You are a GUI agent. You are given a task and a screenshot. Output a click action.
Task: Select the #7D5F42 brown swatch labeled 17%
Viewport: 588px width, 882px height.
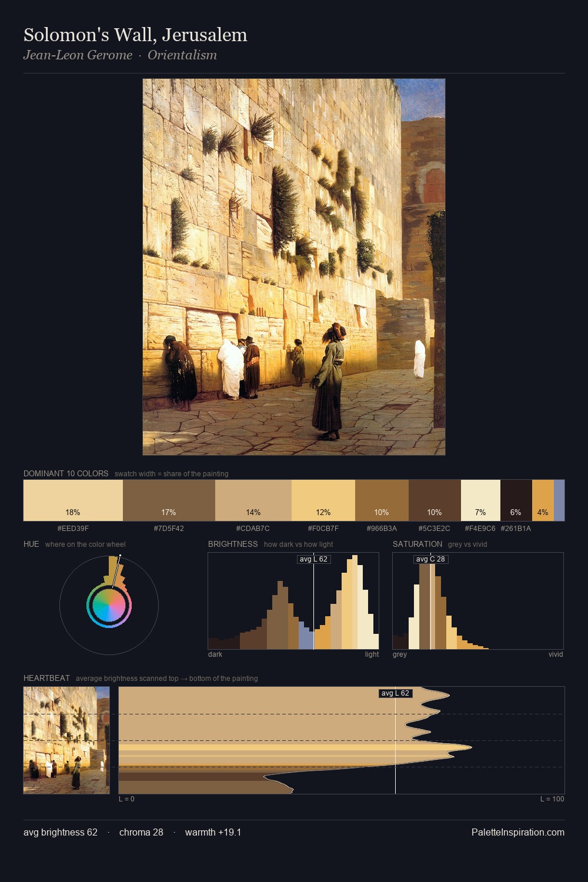169,500
